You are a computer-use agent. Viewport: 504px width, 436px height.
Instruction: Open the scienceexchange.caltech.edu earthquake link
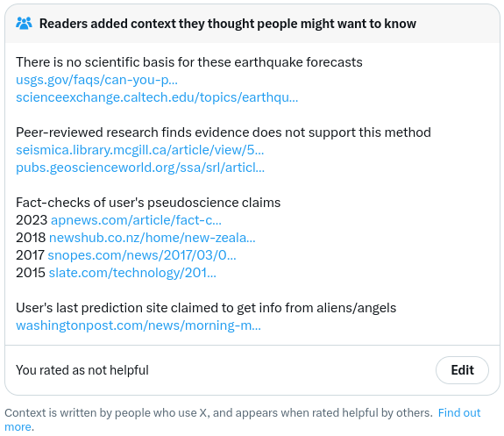pyautogui.click(x=157, y=97)
